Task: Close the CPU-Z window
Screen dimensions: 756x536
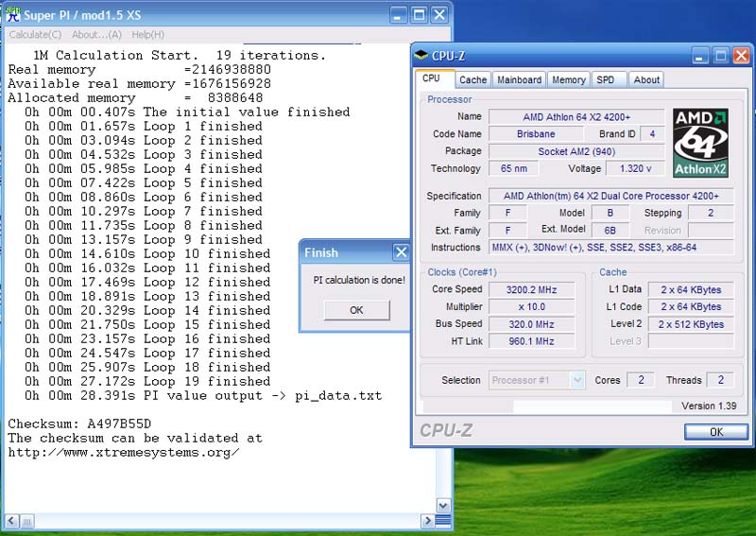Action: click(741, 56)
